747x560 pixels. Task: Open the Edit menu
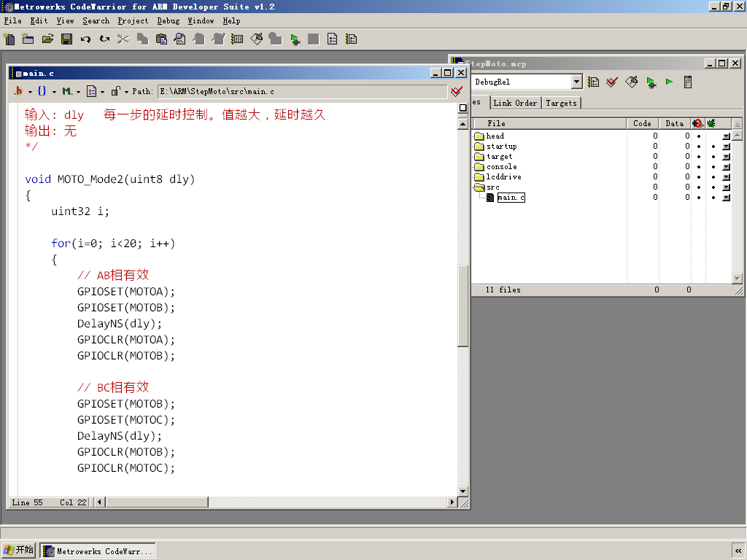(39, 20)
